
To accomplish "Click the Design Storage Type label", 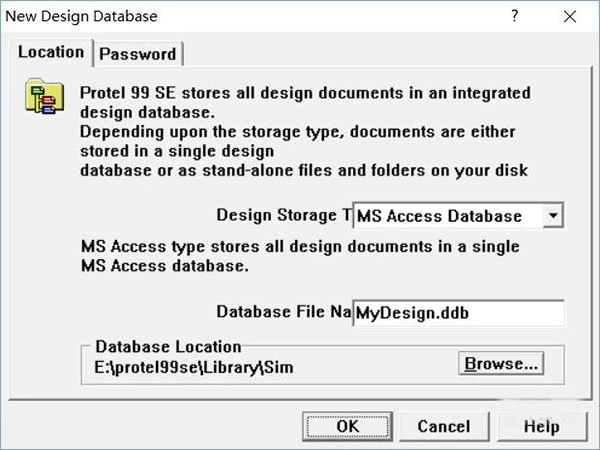I will click(x=284, y=215).
